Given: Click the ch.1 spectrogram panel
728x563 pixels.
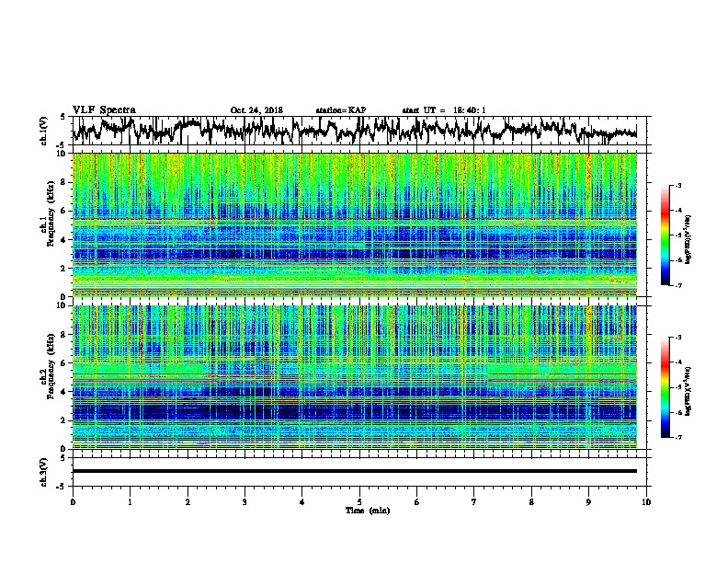Looking at the screenshot, I should [x=355, y=224].
